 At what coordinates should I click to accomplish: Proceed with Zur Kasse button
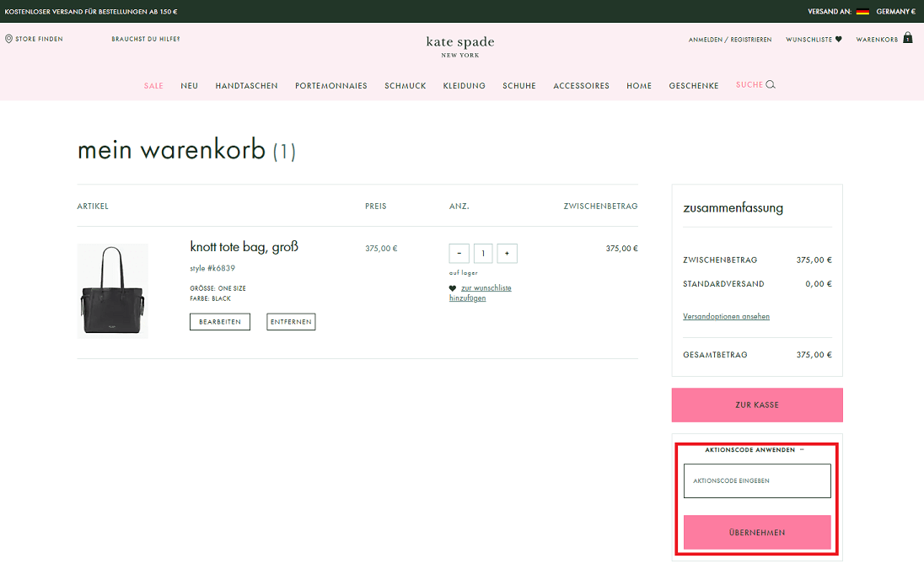pos(757,405)
